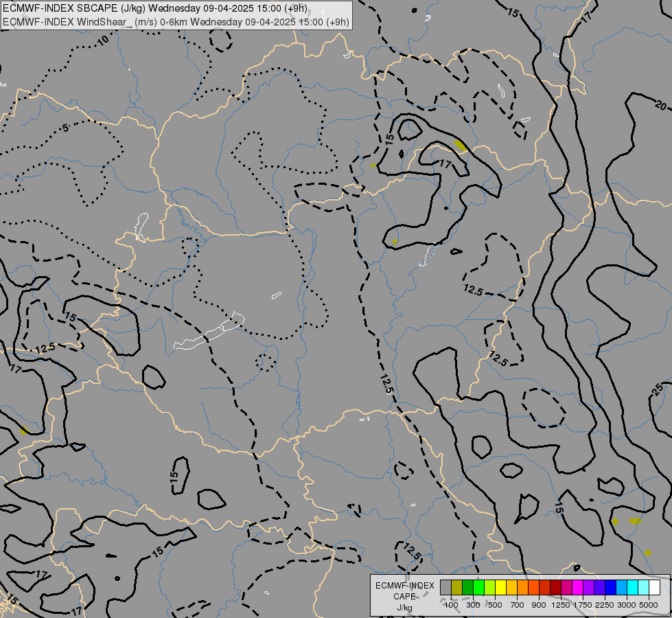The height and width of the screenshot is (618, 672).
Task: Click the cyan legend swatch
Action: coord(633,587)
